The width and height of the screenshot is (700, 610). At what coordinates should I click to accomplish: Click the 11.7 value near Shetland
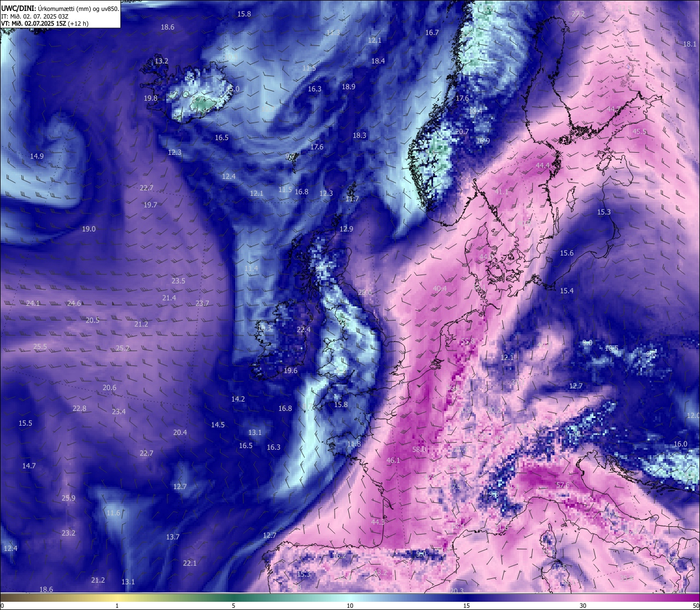tap(352, 199)
